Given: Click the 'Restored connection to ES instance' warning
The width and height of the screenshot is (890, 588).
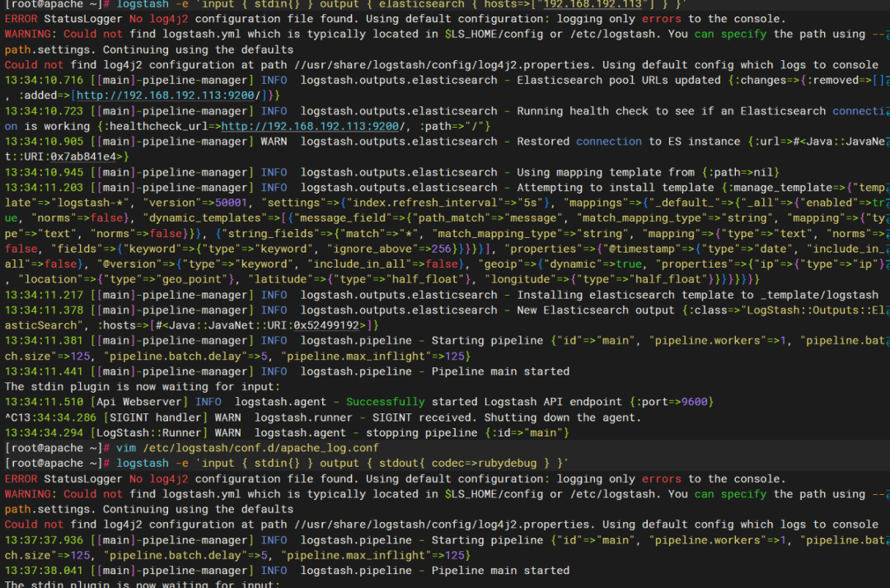Looking at the screenshot, I should pos(628,141).
